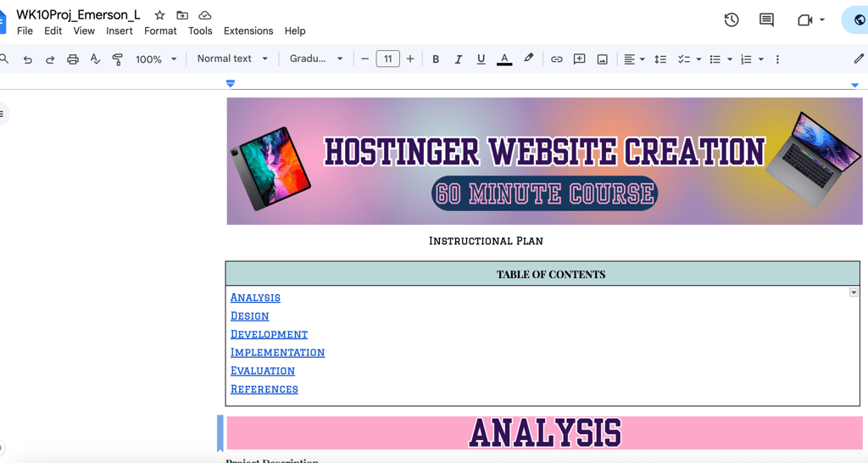
Task: Run spelling and grammar check
Action: 95,59
